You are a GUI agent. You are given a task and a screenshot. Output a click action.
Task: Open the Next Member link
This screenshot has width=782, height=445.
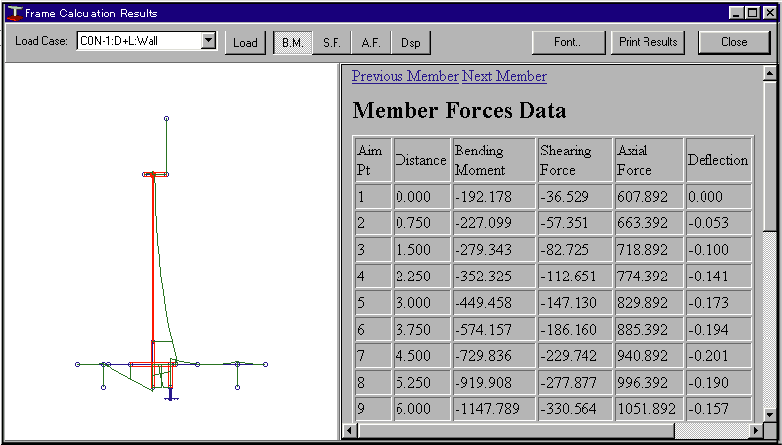(x=504, y=76)
